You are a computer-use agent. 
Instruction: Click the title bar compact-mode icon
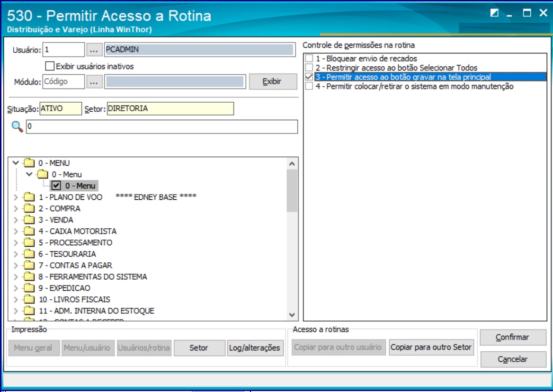point(494,13)
